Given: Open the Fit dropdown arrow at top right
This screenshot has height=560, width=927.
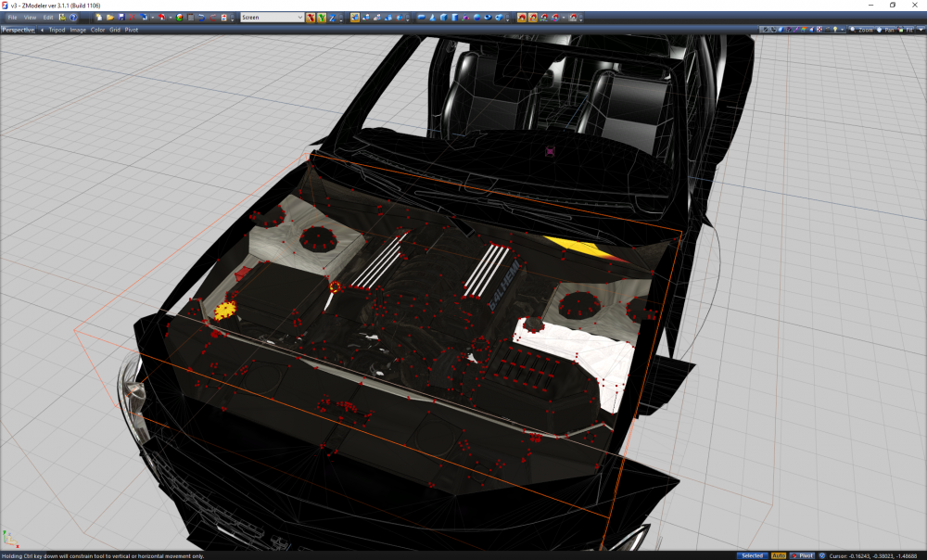Looking at the screenshot, I should 920,29.
